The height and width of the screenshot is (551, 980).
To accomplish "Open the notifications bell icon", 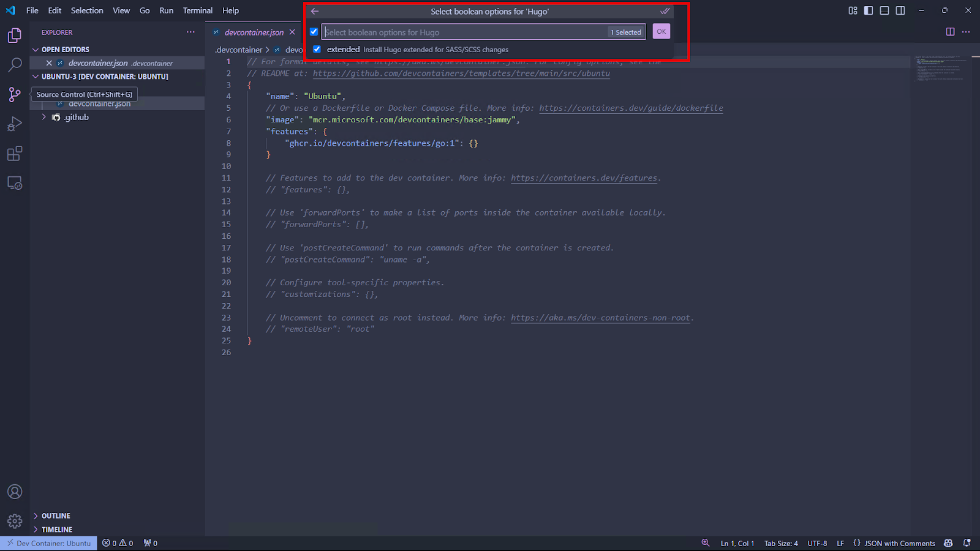I will pyautogui.click(x=967, y=543).
